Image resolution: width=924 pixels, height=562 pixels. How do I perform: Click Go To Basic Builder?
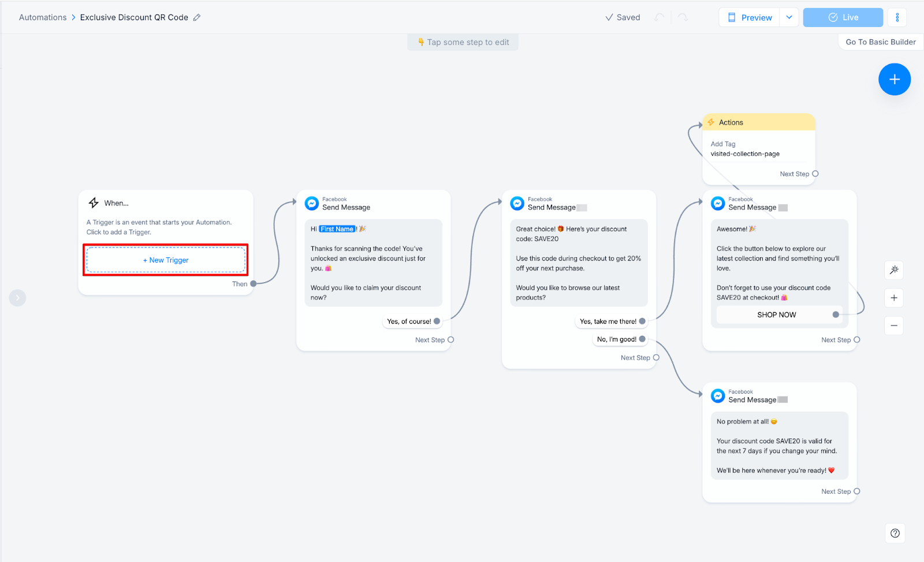point(880,42)
